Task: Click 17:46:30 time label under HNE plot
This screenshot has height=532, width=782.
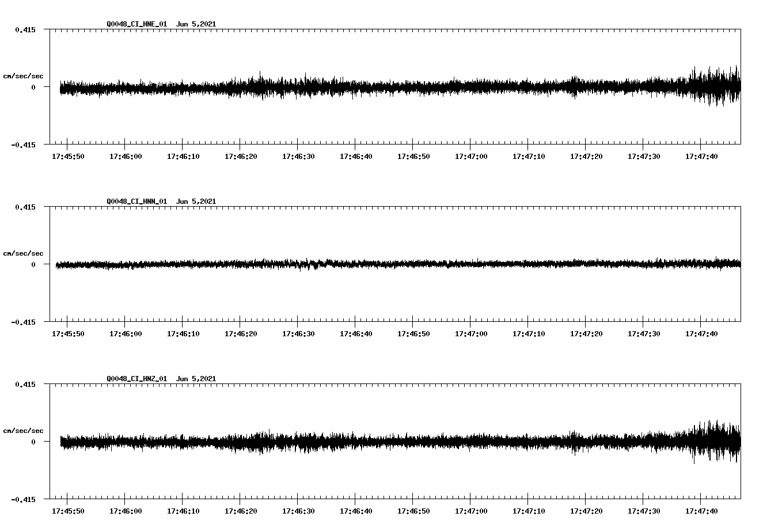Action: coord(298,157)
